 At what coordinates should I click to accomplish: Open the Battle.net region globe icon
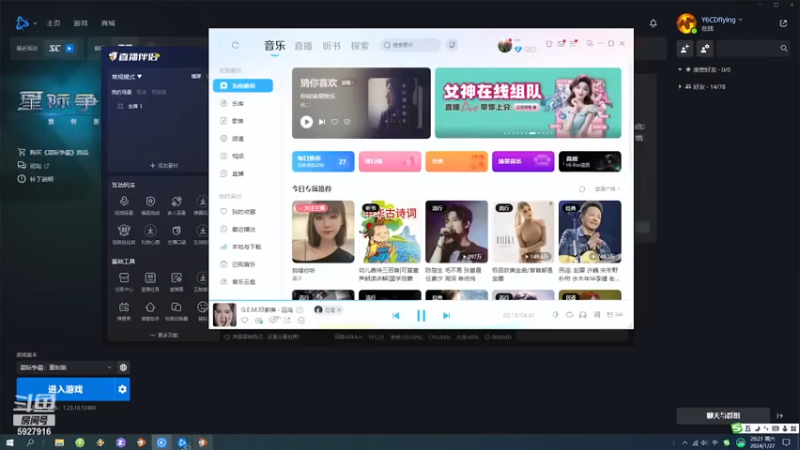click(x=123, y=367)
